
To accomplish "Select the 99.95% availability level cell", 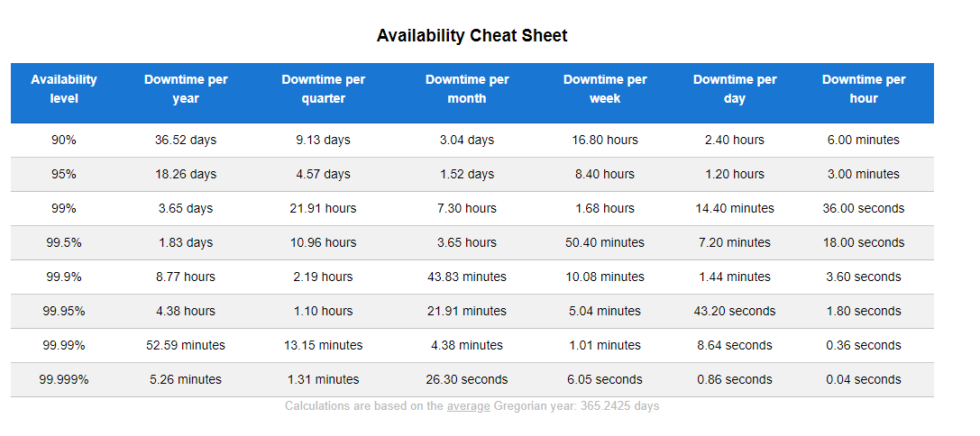I will [64, 311].
